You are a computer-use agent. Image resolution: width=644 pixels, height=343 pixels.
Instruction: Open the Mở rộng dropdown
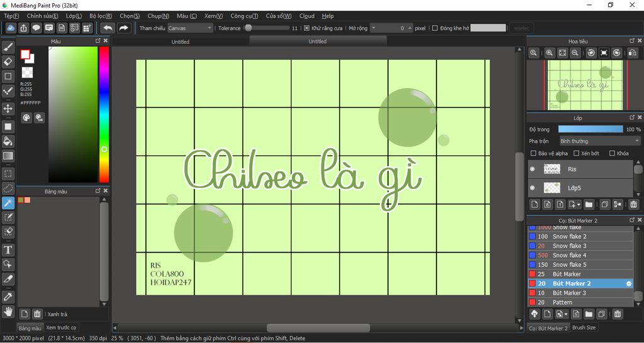coord(373,28)
